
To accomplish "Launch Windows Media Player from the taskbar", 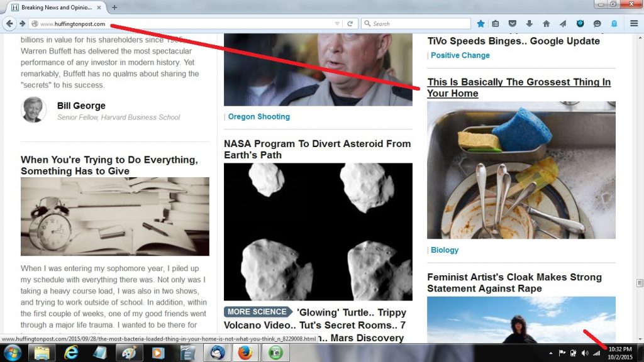I will [x=158, y=353].
